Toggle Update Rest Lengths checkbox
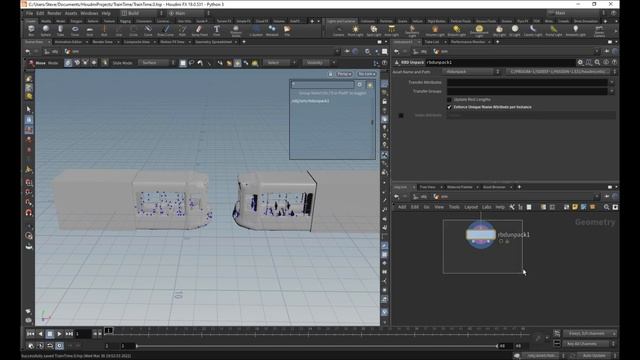Image resolution: width=640 pixels, height=360 pixels. 449,100
